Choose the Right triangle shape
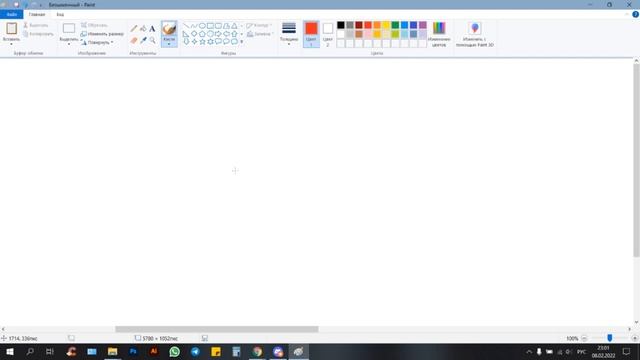 pyautogui.click(x=186, y=34)
